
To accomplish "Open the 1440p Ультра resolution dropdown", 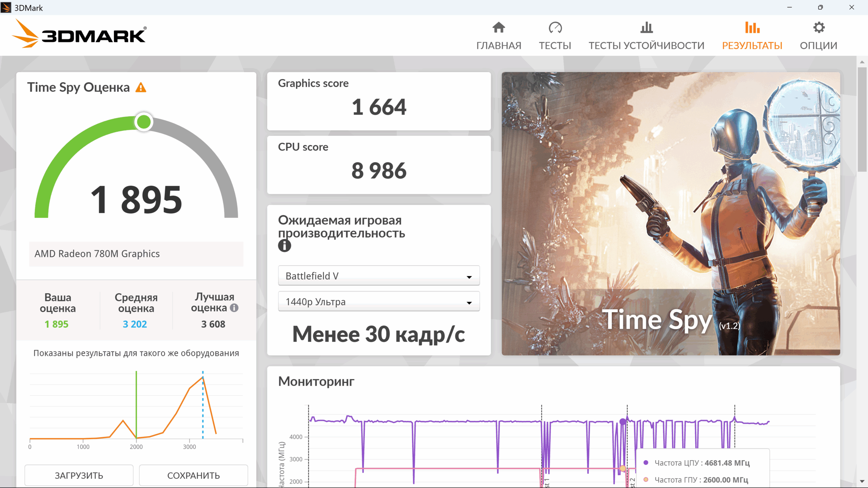I will pyautogui.click(x=379, y=302).
